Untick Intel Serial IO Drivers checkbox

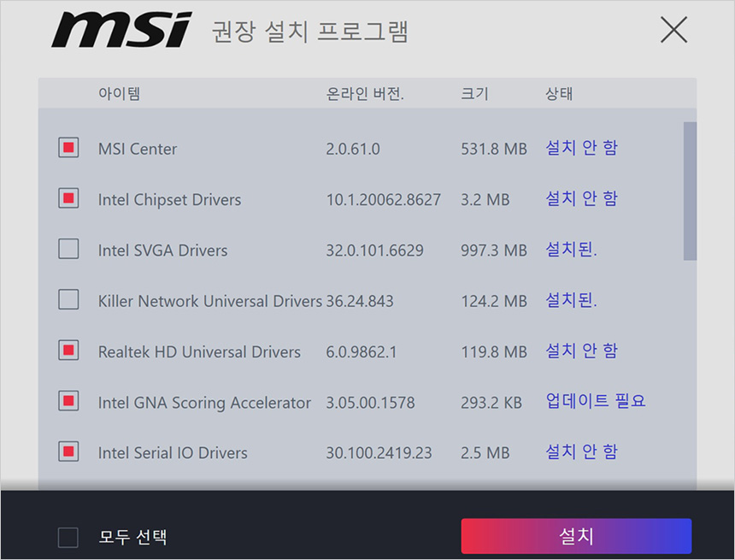coord(68,451)
